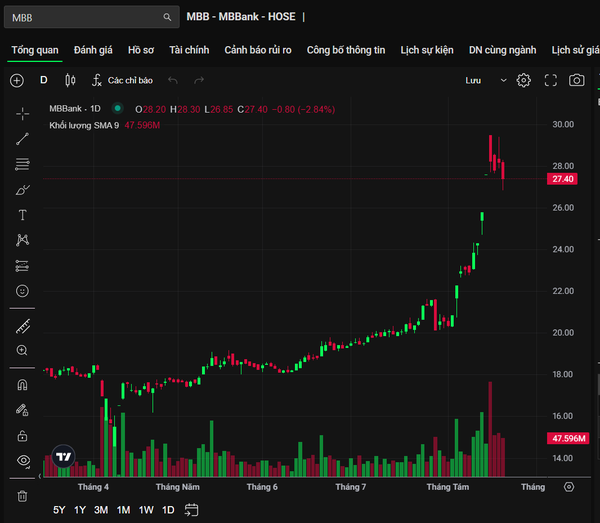The width and height of the screenshot is (600, 523).
Task: Click the 27.40 current price label
Action: pos(562,179)
